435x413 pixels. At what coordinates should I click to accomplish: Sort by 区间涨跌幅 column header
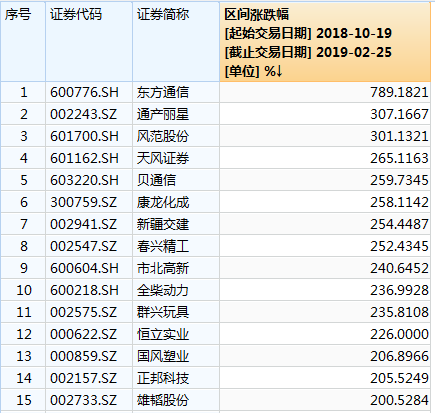pos(325,42)
